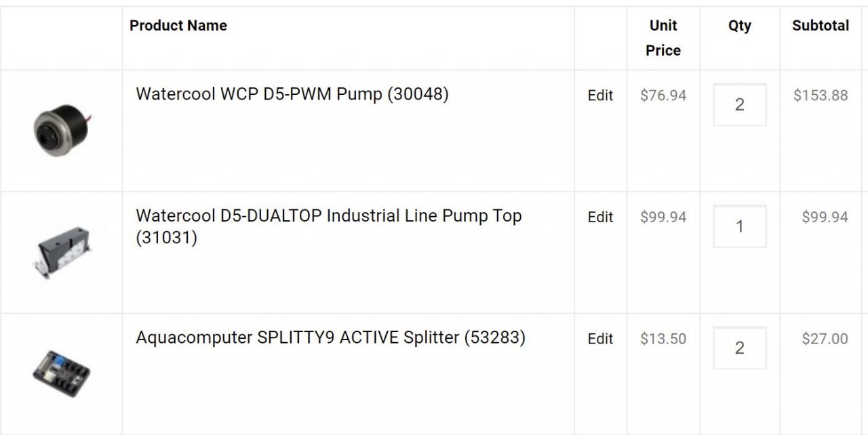Edit the SPLITTY9 ACTIVE Splitter item
This screenshot has width=868, height=435.
[x=600, y=339]
